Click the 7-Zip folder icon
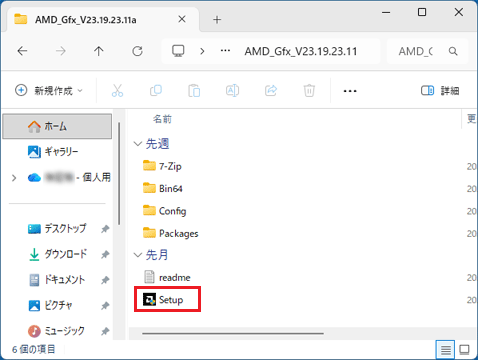The image size is (478, 360). (149, 166)
